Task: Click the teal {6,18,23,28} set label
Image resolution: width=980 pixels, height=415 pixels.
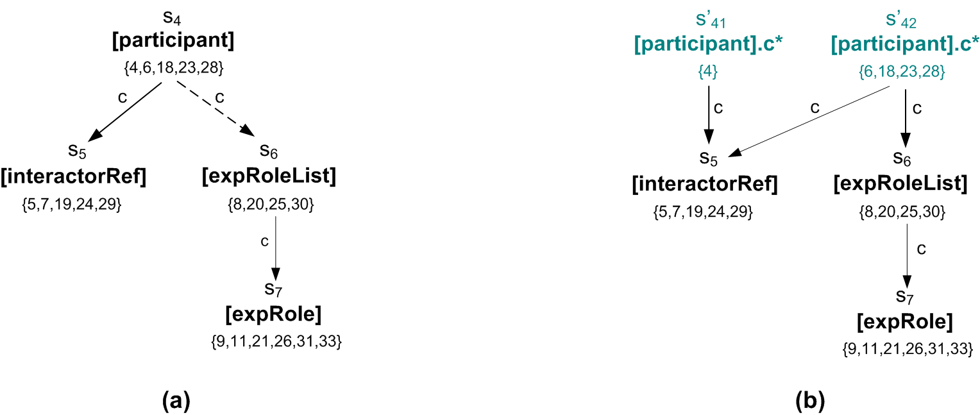Action: [x=902, y=72]
